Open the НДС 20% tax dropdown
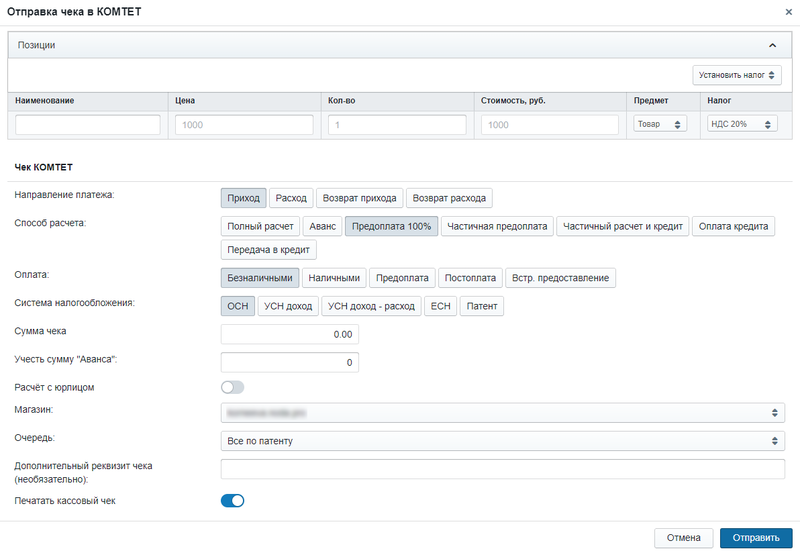 point(742,124)
